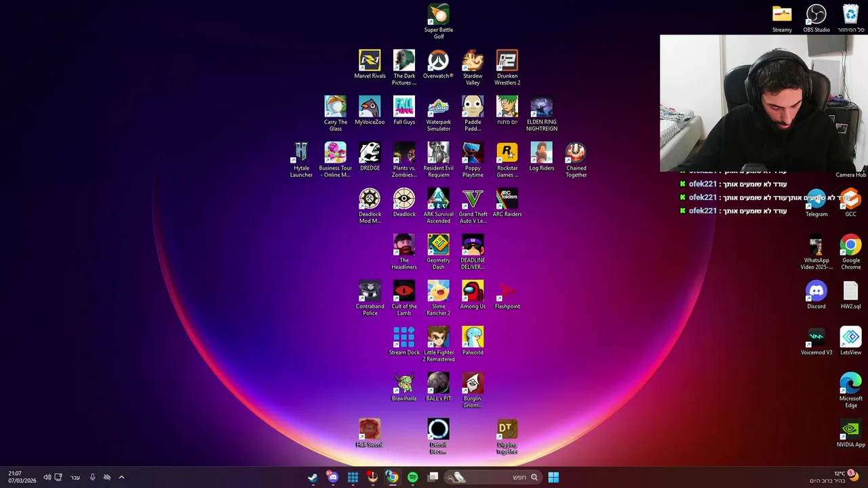Image resolution: width=868 pixels, height=488 pixels.
Task: Launch Geometry Dash from the desktop
Action: click(438, 252)
